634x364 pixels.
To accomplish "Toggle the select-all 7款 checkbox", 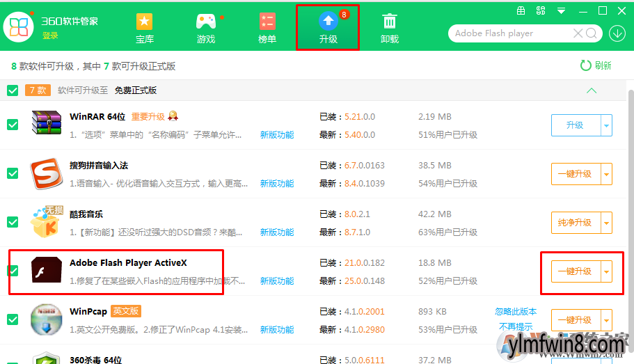I will click(13, 90).
